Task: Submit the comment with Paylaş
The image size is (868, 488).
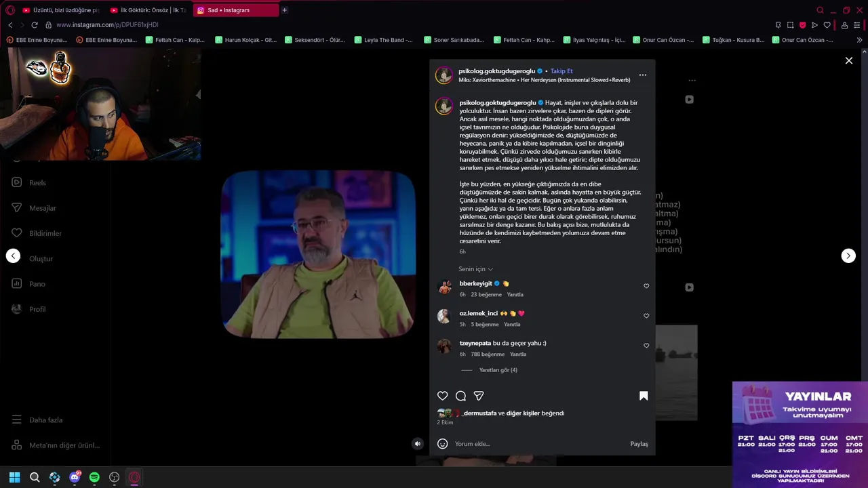Action: pyautogui.click(x=639, y=444)
